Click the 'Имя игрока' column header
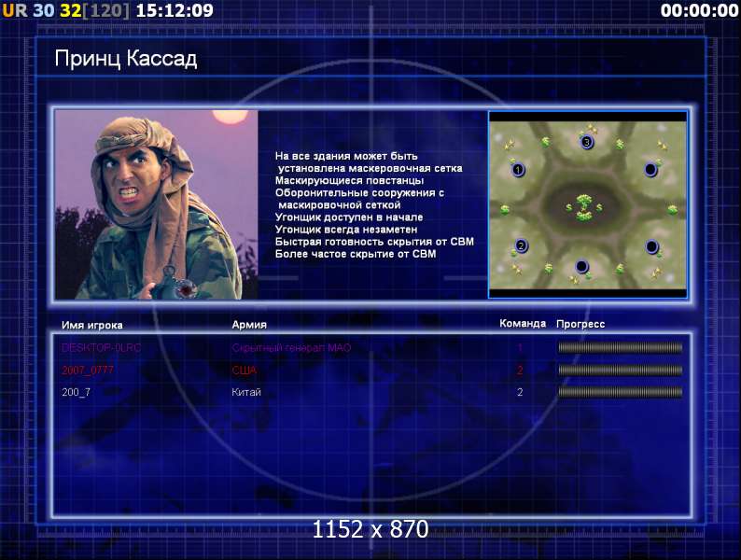Screen dimensions: 741x560 (x=92, y=325)
